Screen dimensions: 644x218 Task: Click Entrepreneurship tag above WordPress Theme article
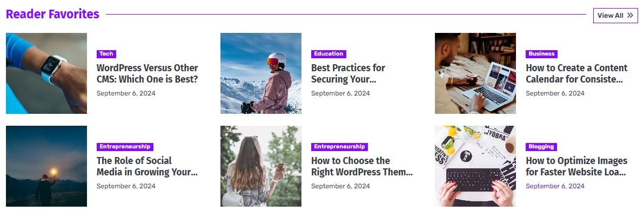339,147
